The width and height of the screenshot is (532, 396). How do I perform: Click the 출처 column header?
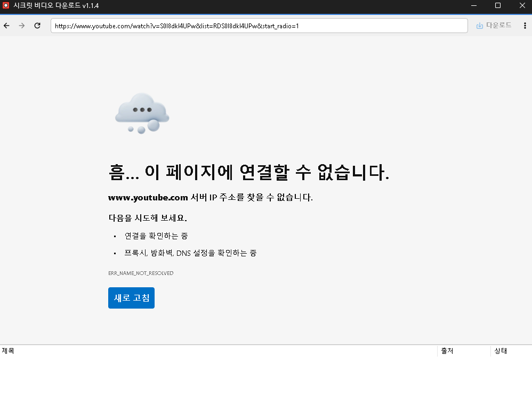pyautogui.click(x=447, y=351)
